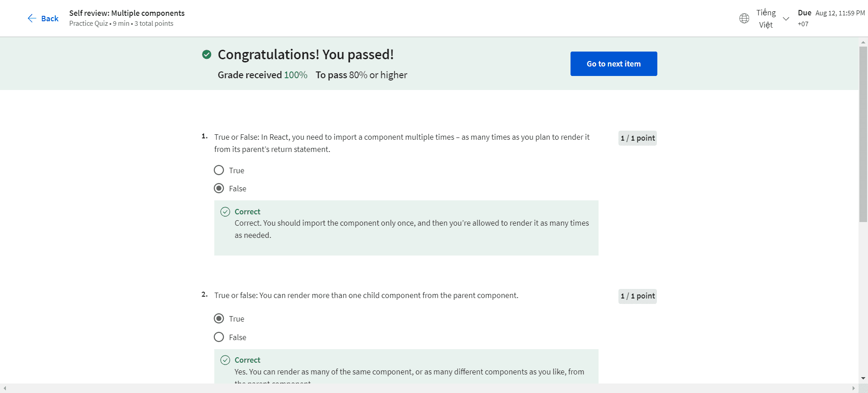The width and height of the screenshot is (868, 393).
Task: Click the horizontal scrollbar right arrow
Action: [x=854, y=388]
